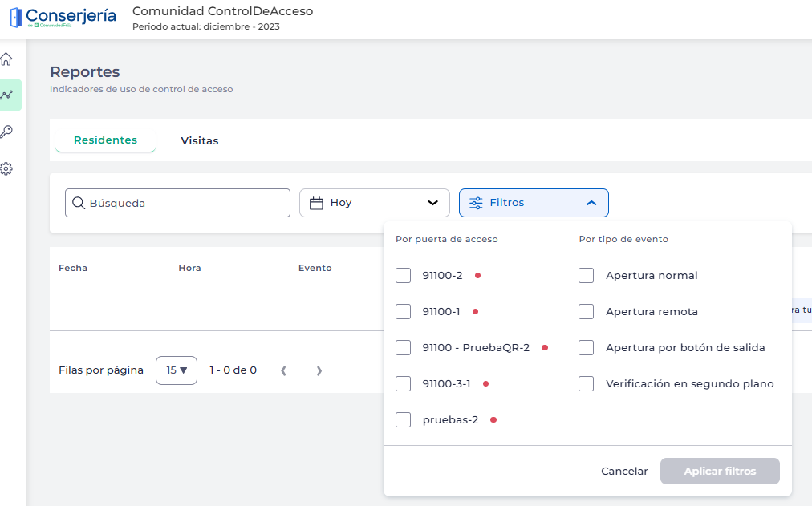
Task: Go to next page arrow
Action: 319,370
